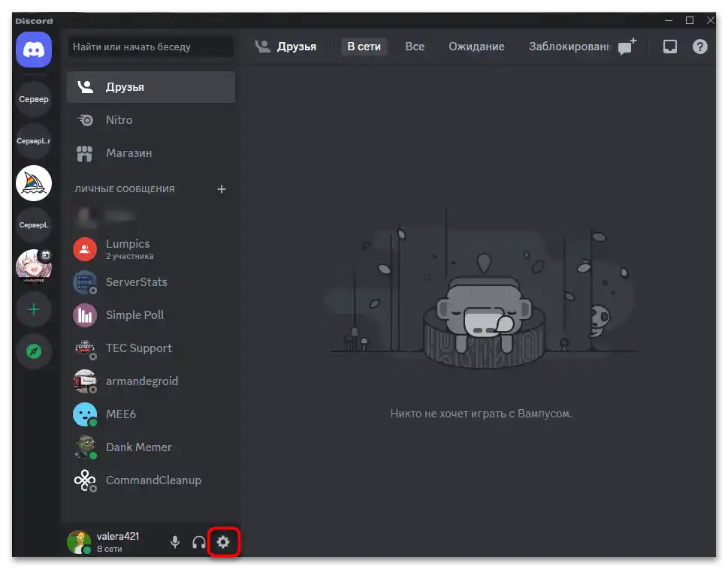
Task: Open user settings gear icon
Action: pyautogui.click(x=223, y=542)
